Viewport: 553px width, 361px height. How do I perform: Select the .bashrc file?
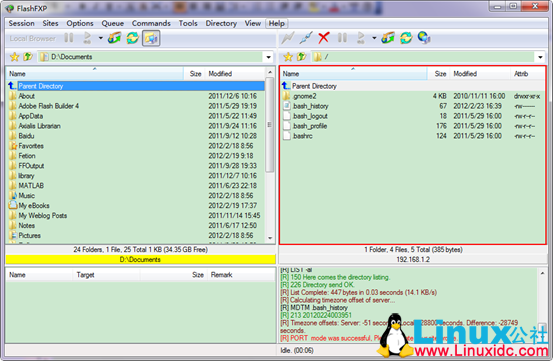pos(302,136)
